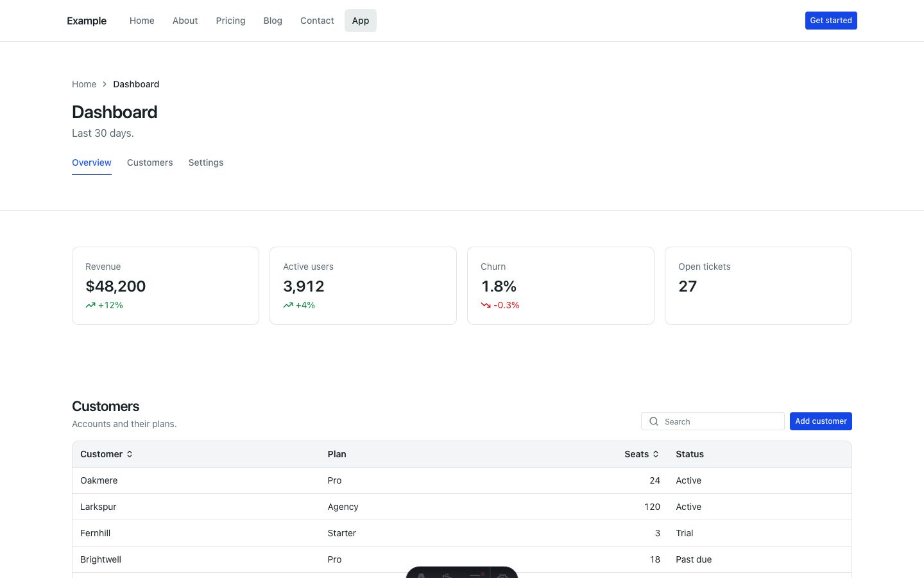
Task: Switch to the Overview tab
Action: pyautogui.click(x=92, y=162)
